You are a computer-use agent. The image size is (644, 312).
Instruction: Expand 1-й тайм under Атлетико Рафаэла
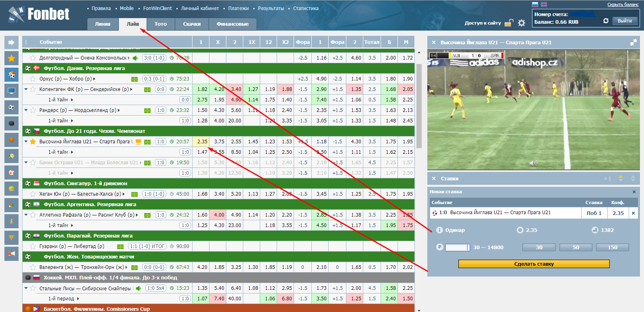point(72,225)
